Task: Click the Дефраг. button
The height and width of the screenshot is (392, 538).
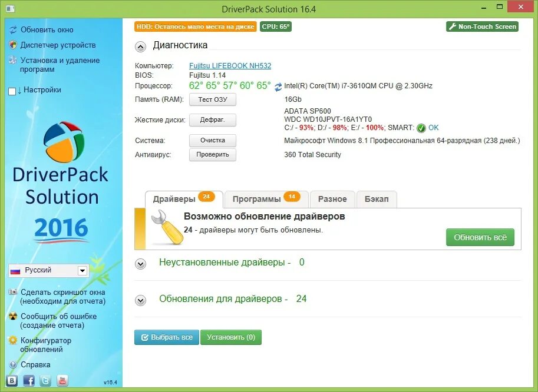Action: 213,120
